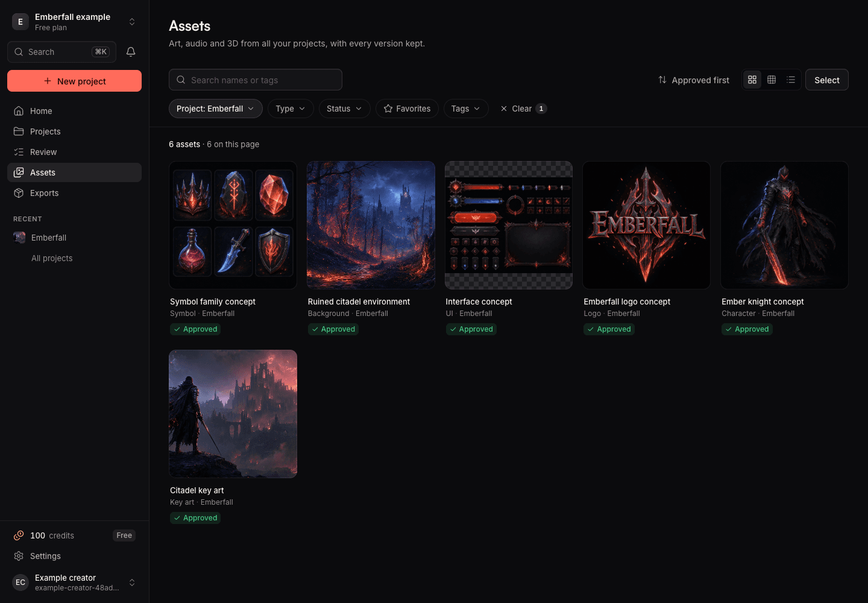868x603 pixels.
Task: Switch to list view
Action: pos(791,80)
